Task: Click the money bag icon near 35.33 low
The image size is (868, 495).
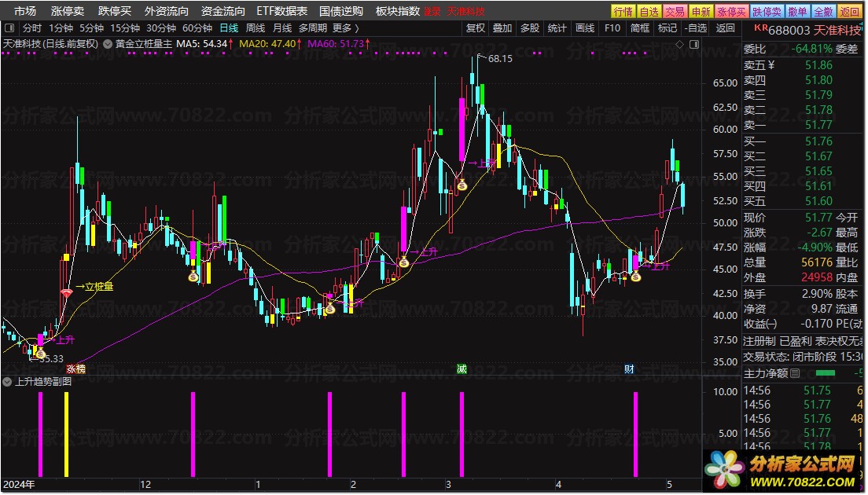Action: tap(40, 353)
